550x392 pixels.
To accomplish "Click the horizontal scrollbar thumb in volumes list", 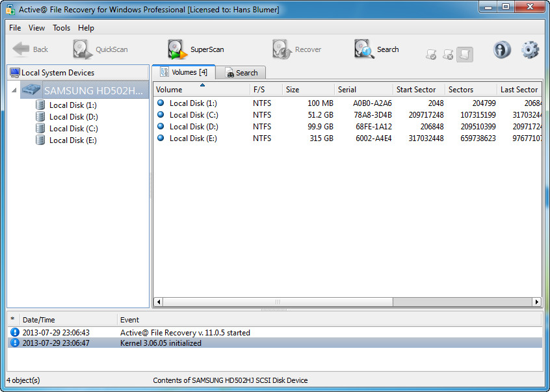I will [278, 302].
